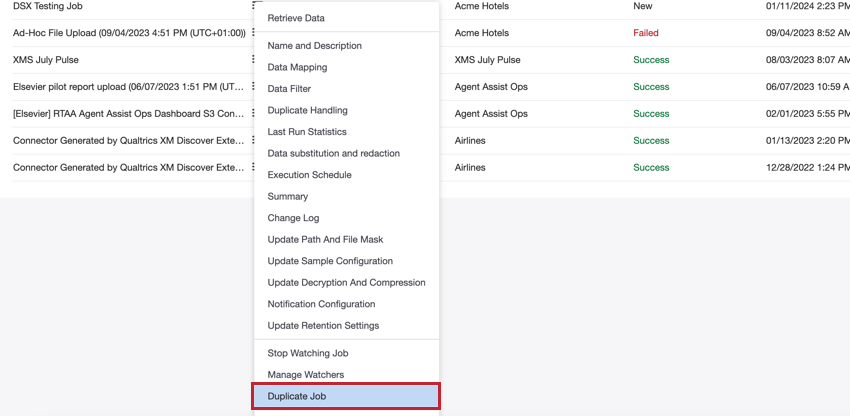Select Data Mapping in the menu
The image size is (850, 416).
[346, 67]
